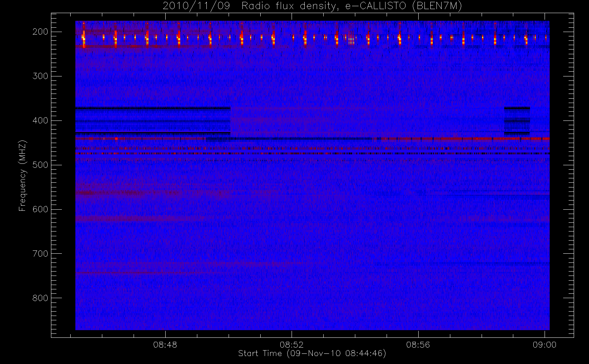Click the 'Start Time (09-Nov-10 08:44:46)' x-axis label
The width and height of the screenshot is (589, 364).
tap(312, 353)
